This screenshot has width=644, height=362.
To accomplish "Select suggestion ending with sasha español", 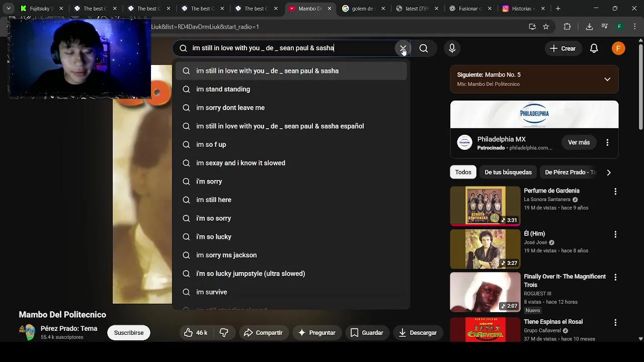I will (291, 126).
